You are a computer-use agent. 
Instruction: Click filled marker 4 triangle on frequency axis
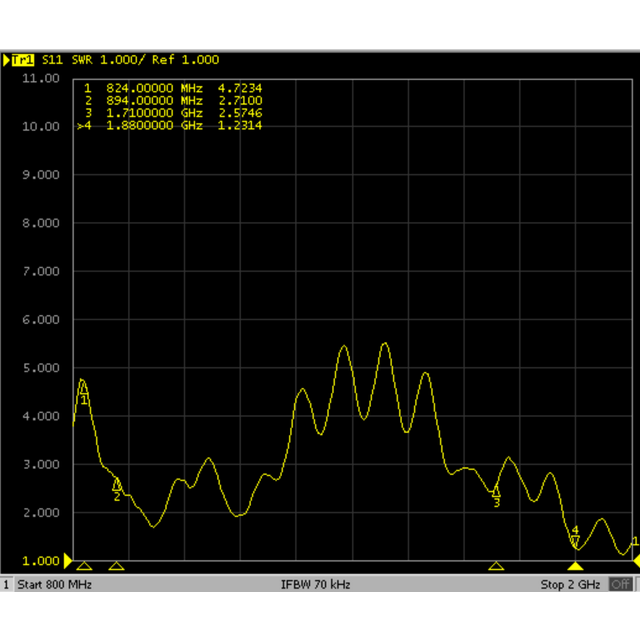[575, 566]
